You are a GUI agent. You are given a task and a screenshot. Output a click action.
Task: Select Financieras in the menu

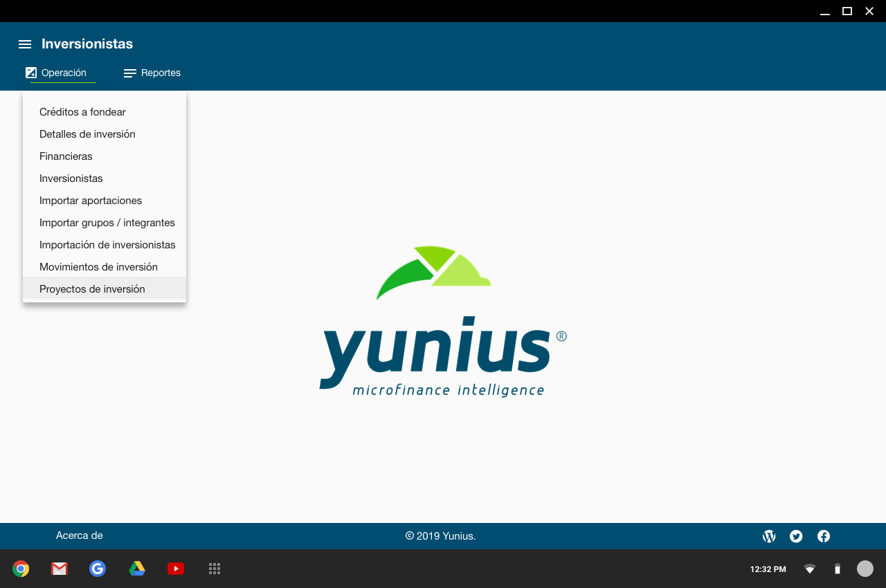click(x=66, y=156)
